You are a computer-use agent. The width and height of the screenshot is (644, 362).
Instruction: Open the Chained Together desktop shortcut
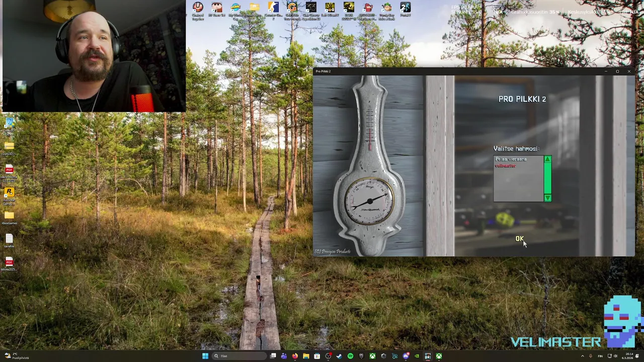pyautogui.click(x=198, y=11)
